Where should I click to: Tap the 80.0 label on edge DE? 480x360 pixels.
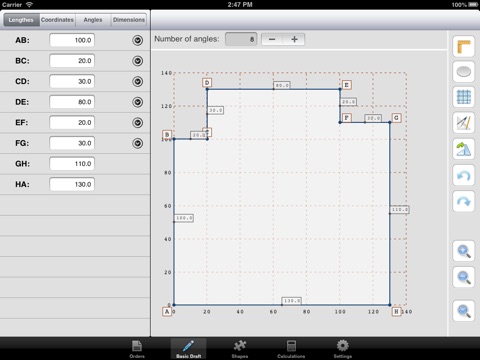(x=282, y=85)
